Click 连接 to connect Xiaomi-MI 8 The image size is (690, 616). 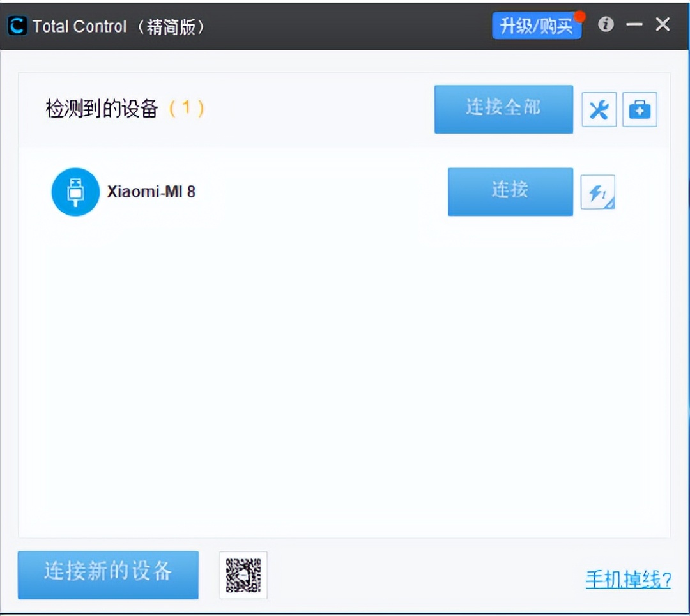point(510,192)
